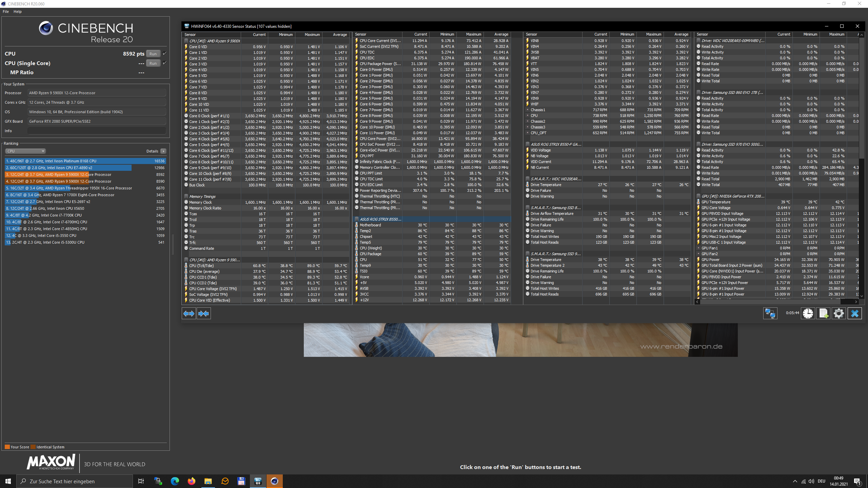This screenshot has height=488, width=868.
Task: Expand HWiNFO sensor columns with arrows button
Action: point(189,313)
